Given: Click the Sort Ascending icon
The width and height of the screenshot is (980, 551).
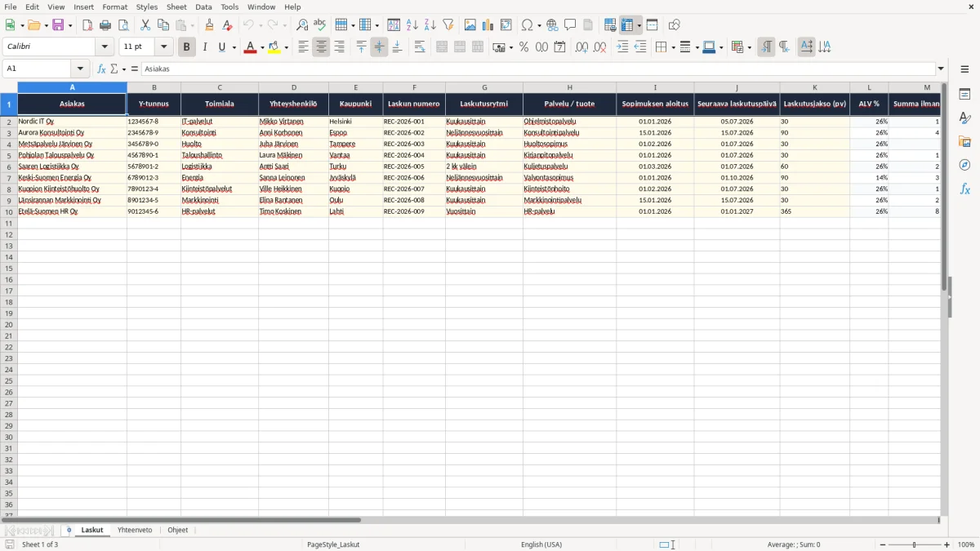Looking at the screenshot, I should 412,25.
